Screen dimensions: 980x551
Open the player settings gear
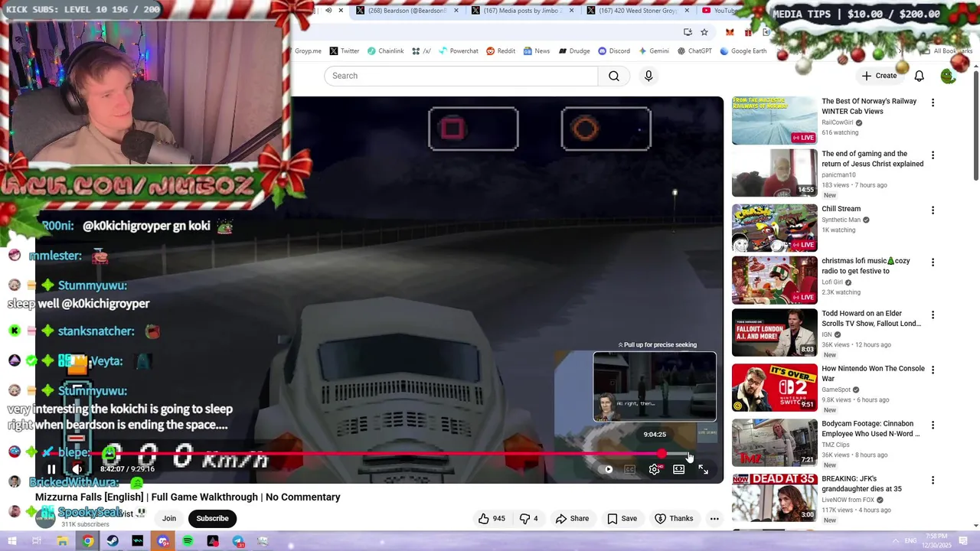click(x=655, y=469)
